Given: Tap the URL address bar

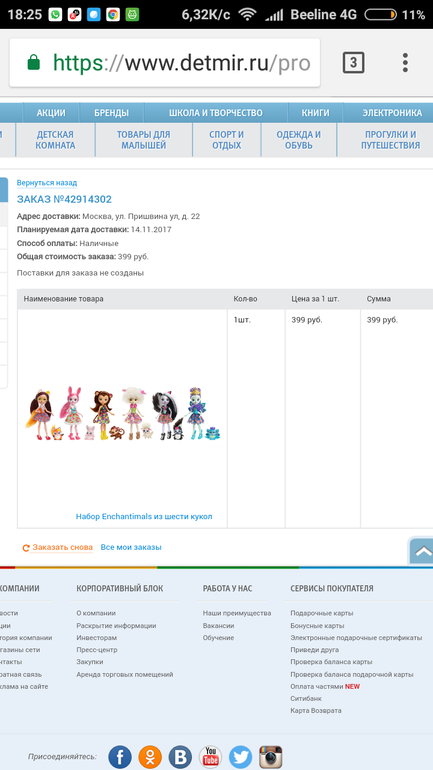Looking at the screenshot, I should (x=165, y=63).
